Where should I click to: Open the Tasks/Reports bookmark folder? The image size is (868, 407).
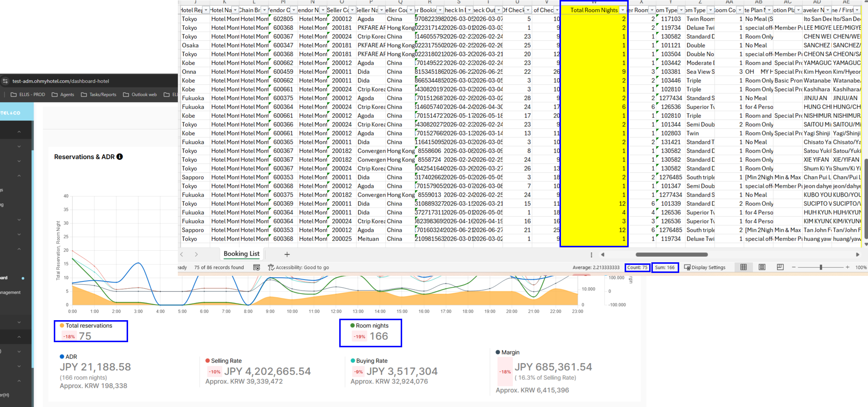click(99, 95)
